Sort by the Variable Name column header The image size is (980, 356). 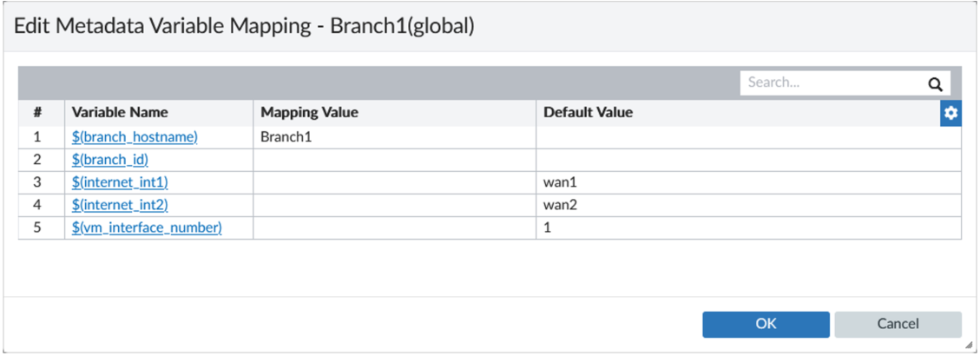tap(120, 113)
